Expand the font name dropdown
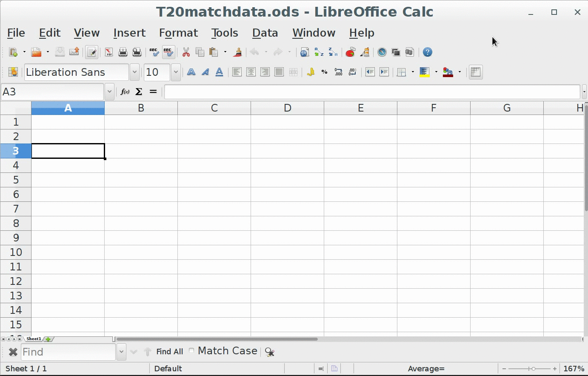This screenshot has height=376, width=588. pyautogui.click(x=134, y=72)
